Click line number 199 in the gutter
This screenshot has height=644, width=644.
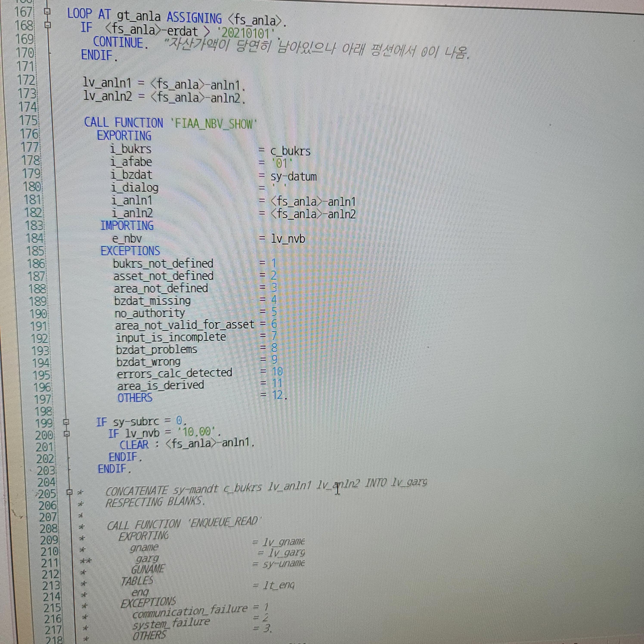click(x=44, y=423)
